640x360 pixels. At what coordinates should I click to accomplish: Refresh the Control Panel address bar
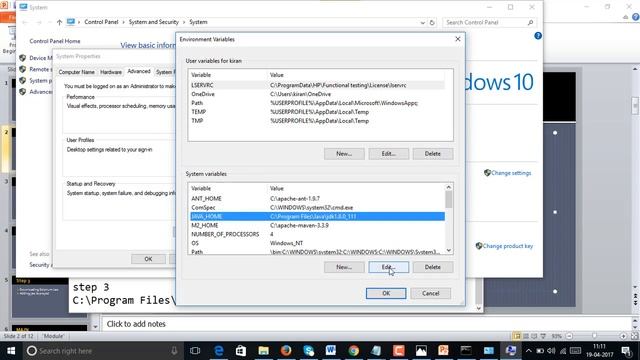(x=432, y=22)
